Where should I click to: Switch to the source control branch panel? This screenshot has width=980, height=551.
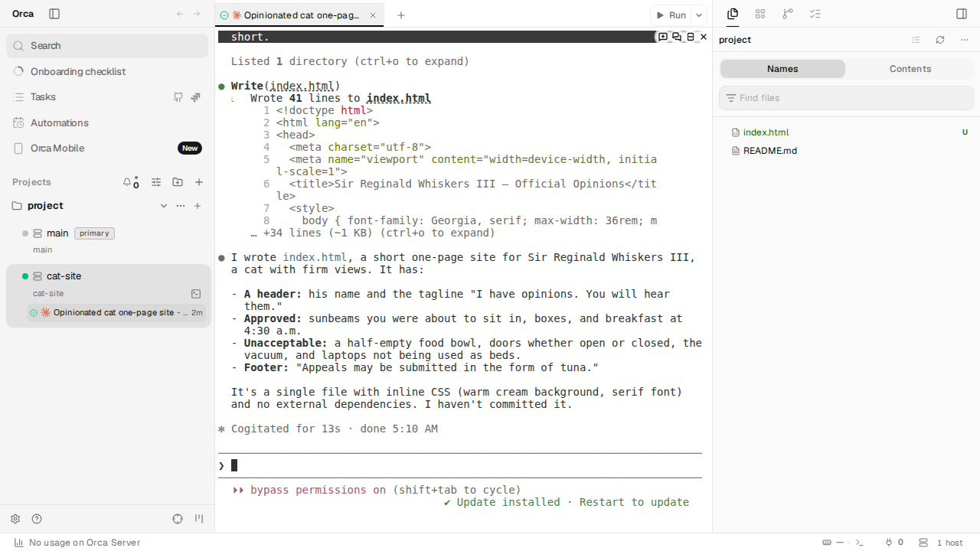tap(788, 14)
